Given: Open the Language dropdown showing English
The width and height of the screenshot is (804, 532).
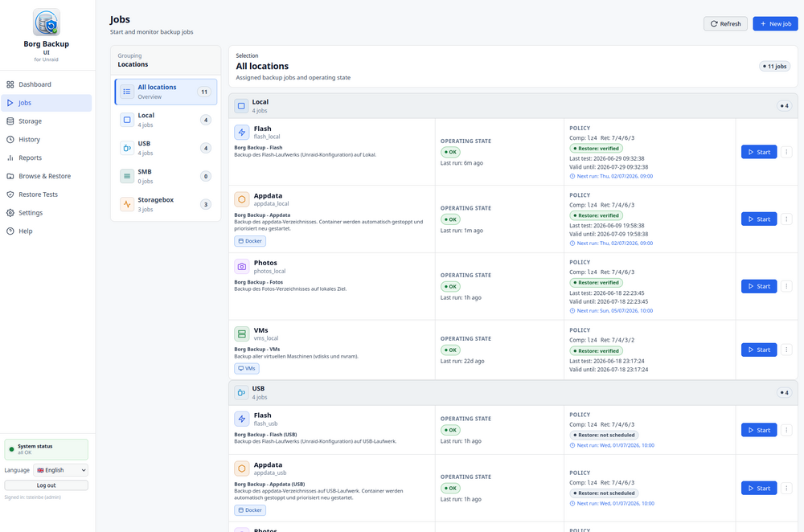Looking at the screenshot, I should 60,470.
